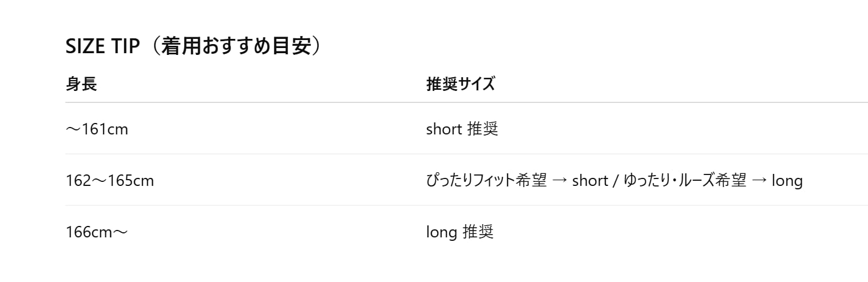
Task: Click the arrow after ゆったり・ルーズ希望
Action: coord(759,181)
